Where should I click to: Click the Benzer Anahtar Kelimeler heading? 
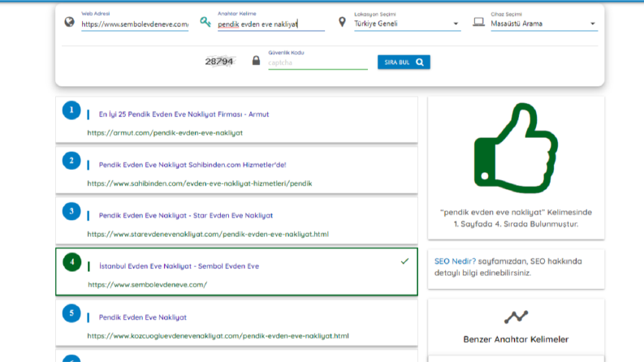pos(516,339)
